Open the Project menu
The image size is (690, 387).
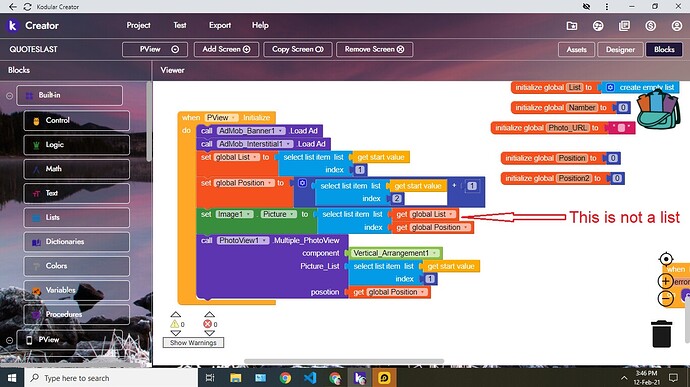point(138,26)
